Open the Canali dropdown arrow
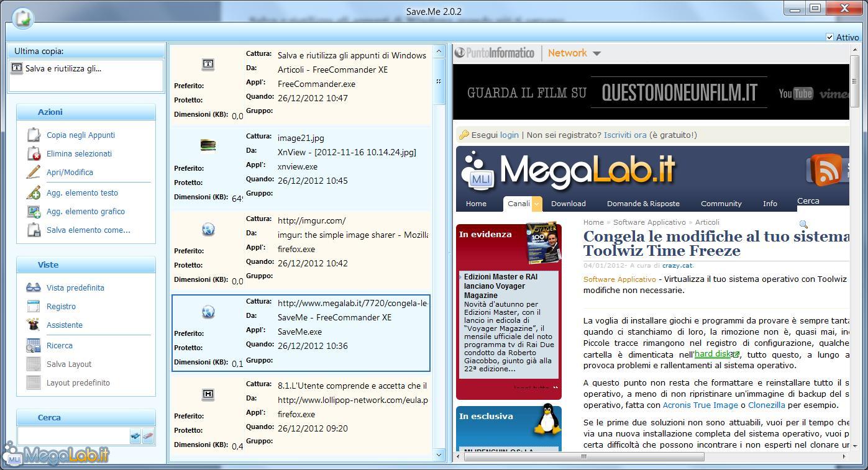 [536, 204]
